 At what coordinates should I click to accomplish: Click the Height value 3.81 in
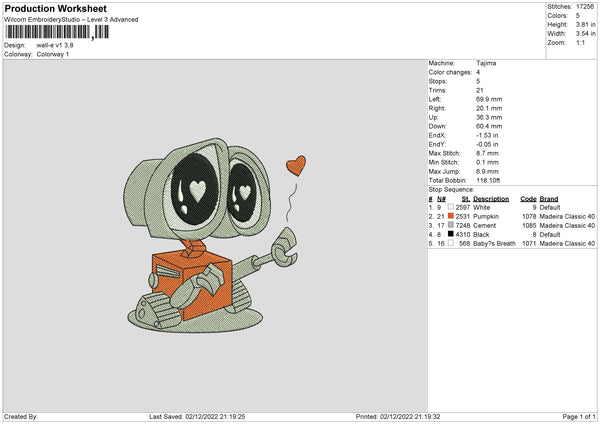coord(585,24)
